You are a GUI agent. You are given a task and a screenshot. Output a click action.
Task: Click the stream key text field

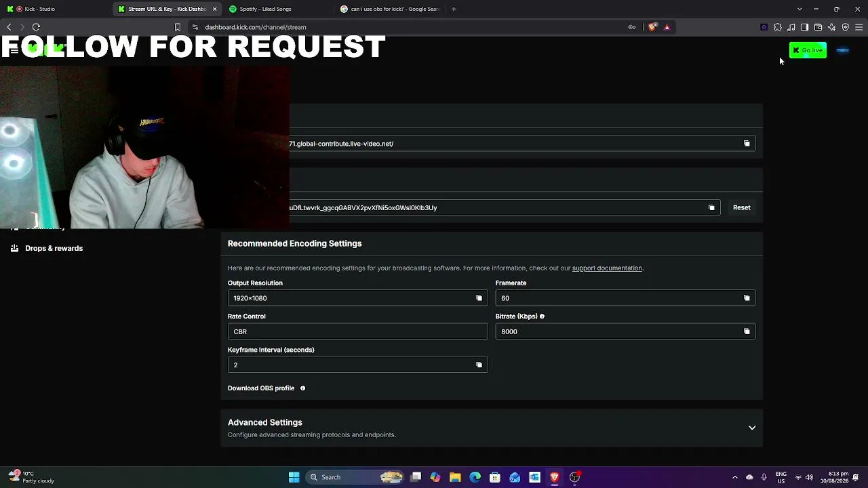click(x=505, y=207)
